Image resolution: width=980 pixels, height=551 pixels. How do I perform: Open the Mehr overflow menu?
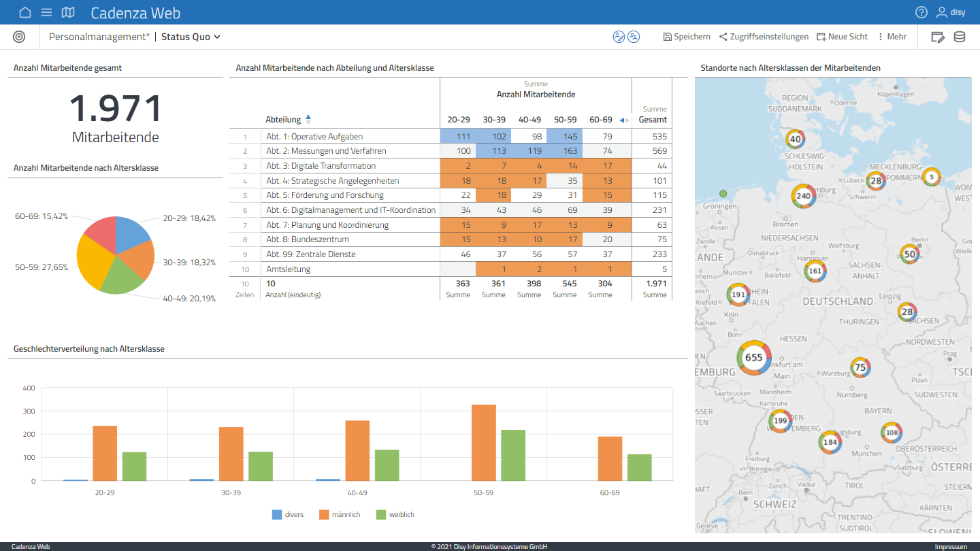tap(892, 37)
